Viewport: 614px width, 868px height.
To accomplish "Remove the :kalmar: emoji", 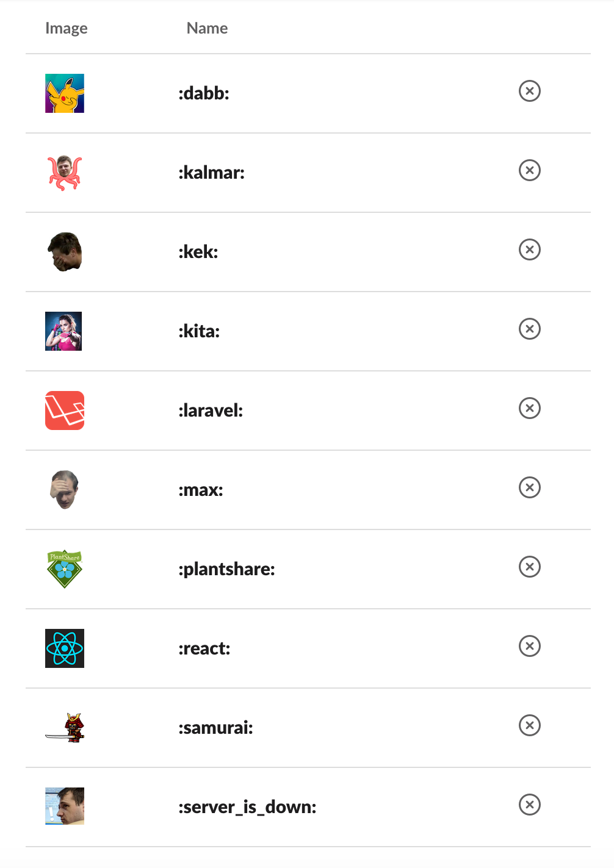I will (x=529, y=171).
